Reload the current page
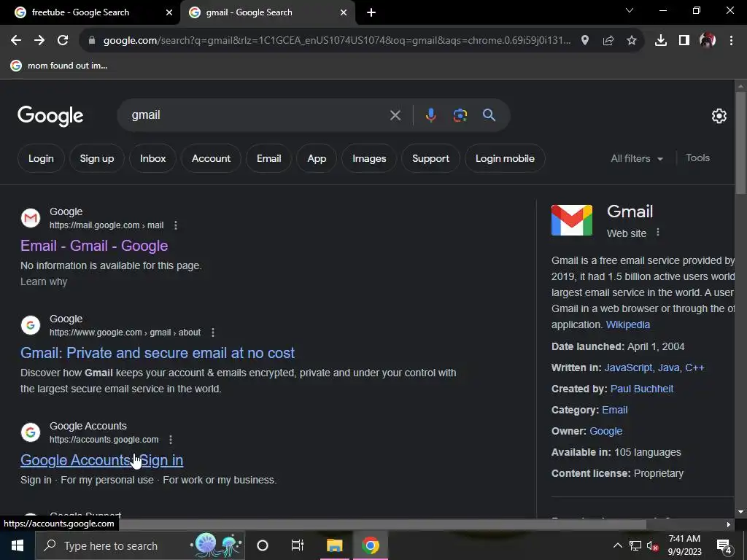The width and height of the screenshot is (747, 560). [x=63, y=41]
